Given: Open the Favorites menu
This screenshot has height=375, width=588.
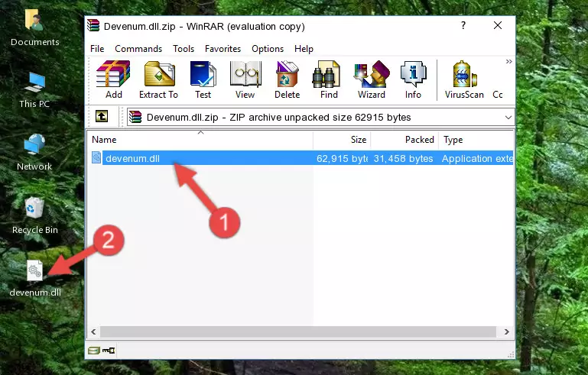Looking at the screenshot, I should point(223,49).
